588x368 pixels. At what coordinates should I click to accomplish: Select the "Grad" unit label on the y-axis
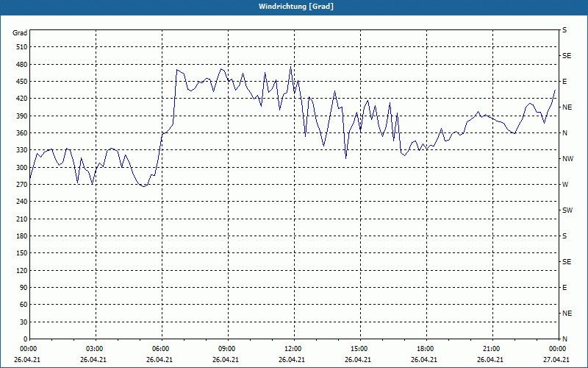tap(20, 33)
